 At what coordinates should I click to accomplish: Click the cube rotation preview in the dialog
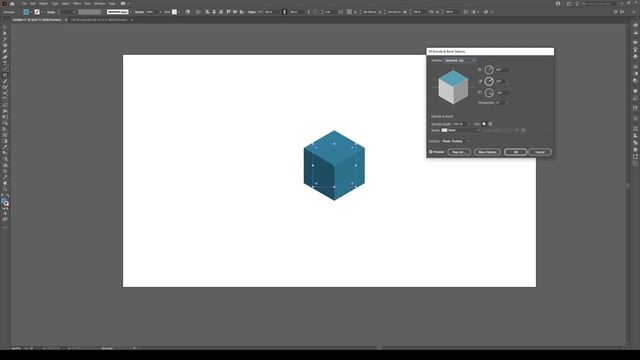[x=453, y=87]
